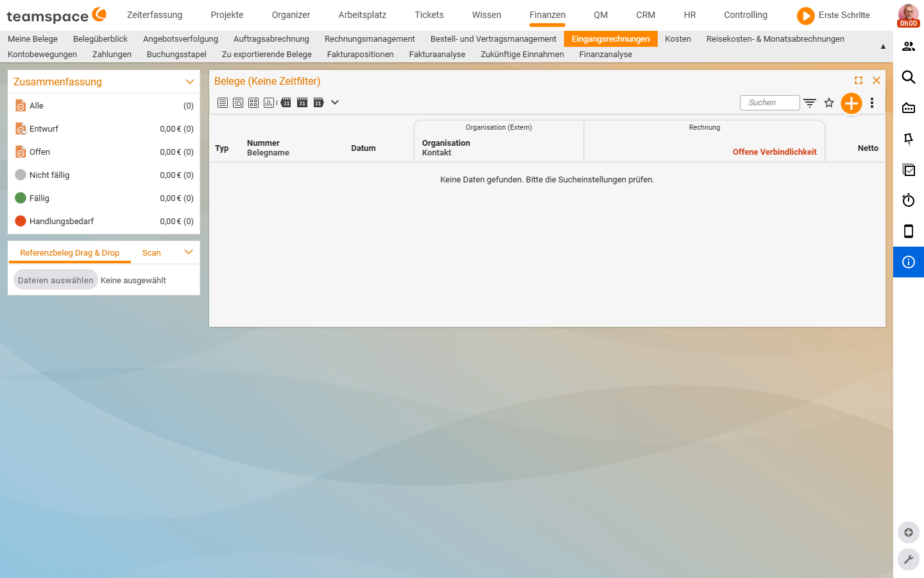Open the Controlling main menu
Screen dimensions: 924x578
point(746,15)
